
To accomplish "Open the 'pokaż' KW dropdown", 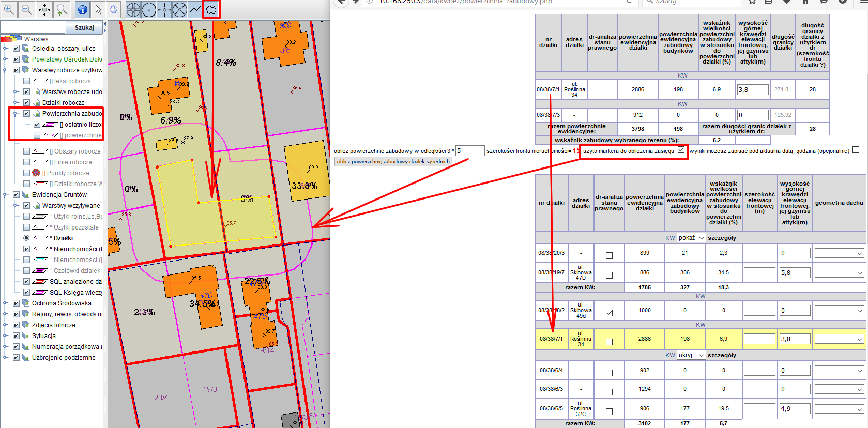I will [691, 238].
